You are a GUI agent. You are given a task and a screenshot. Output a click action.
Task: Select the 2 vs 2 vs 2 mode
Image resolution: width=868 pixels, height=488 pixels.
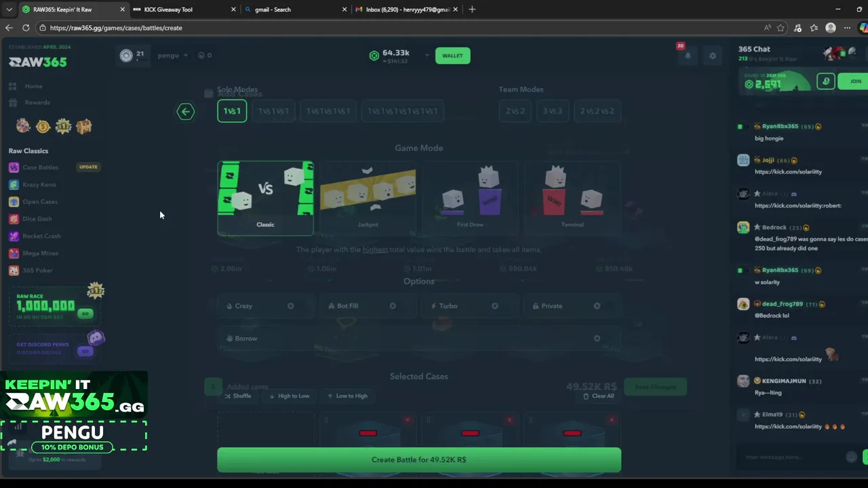pos(597,111)
